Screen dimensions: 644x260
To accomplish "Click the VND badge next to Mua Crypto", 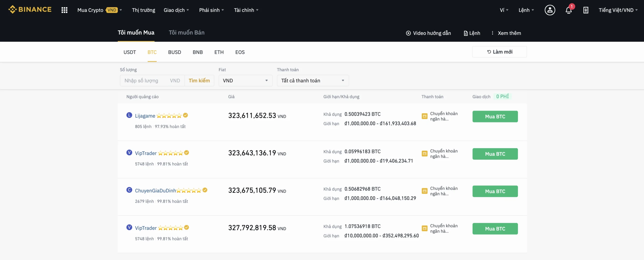I will tap(112, 10).
